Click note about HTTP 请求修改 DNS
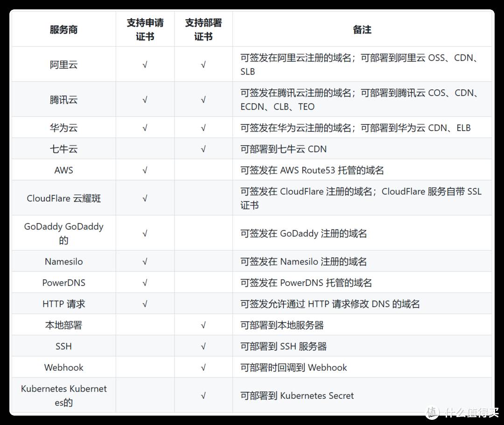The image size is (504, 425). (x=330, y=304)
